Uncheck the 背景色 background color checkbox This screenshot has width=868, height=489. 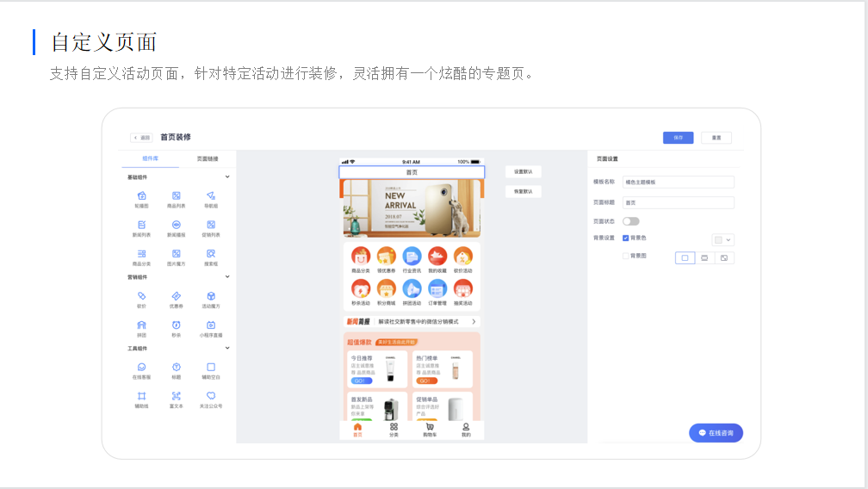(625, 238)
